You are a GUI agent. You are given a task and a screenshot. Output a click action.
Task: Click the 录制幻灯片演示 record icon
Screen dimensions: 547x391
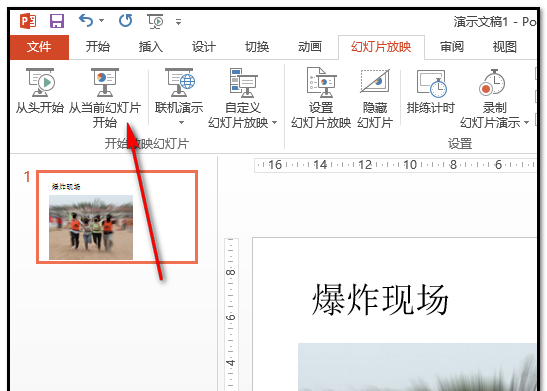492,82
